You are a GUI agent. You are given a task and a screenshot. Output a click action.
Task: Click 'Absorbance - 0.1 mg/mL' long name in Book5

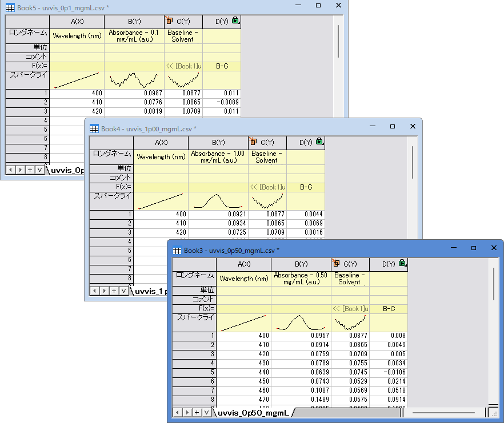tap(134, 36)
